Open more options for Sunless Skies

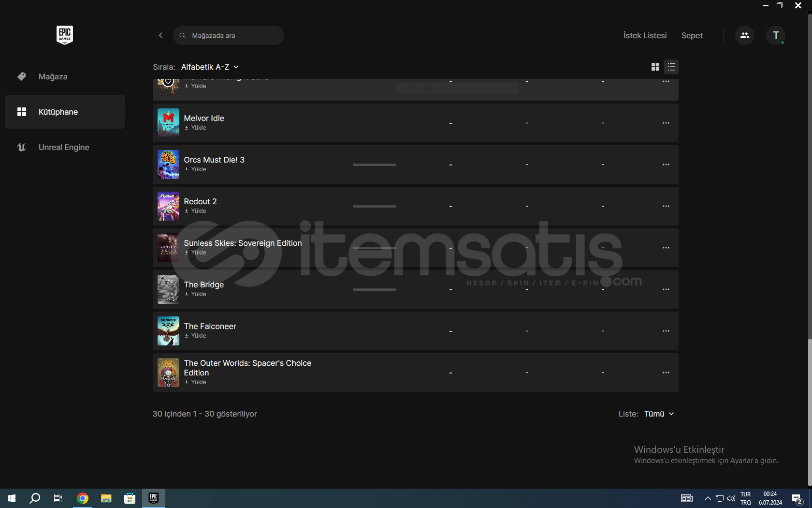pos(666,248)
